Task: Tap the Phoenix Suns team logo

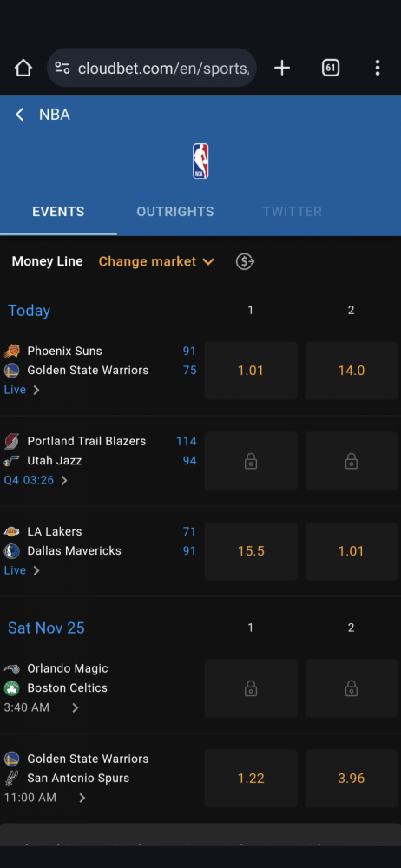Action: [11, 351]
